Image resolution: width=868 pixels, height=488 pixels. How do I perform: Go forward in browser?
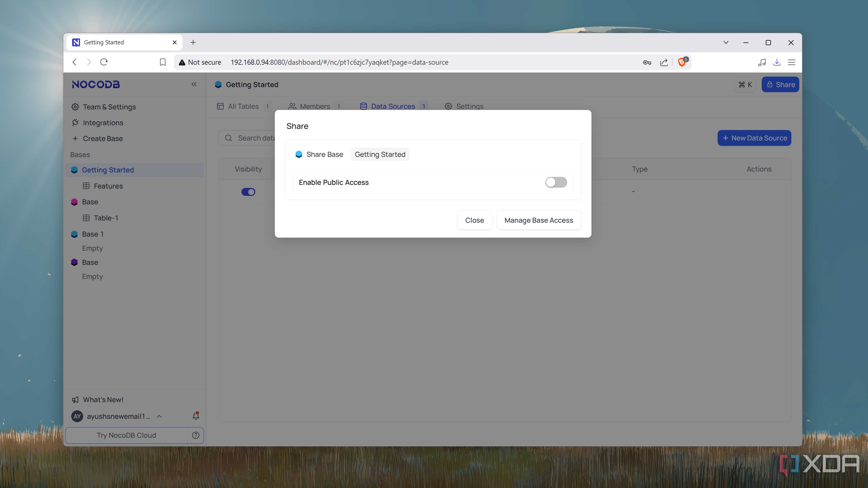89,62
